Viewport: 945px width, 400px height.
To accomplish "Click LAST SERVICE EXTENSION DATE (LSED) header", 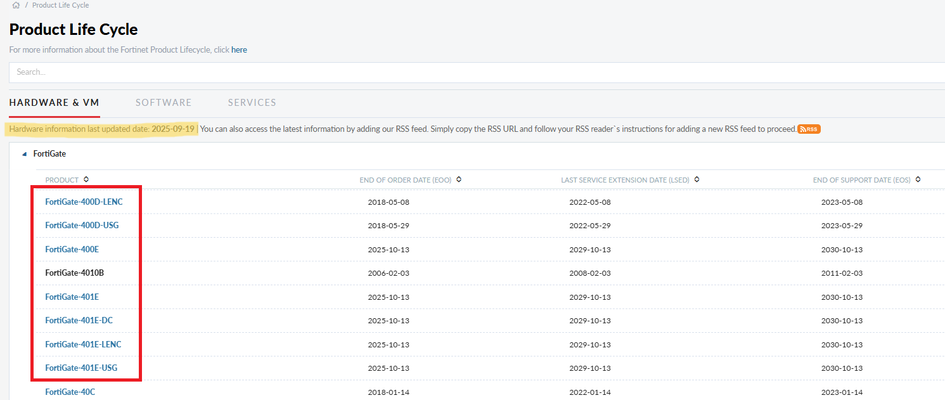I will coord(625,180).
